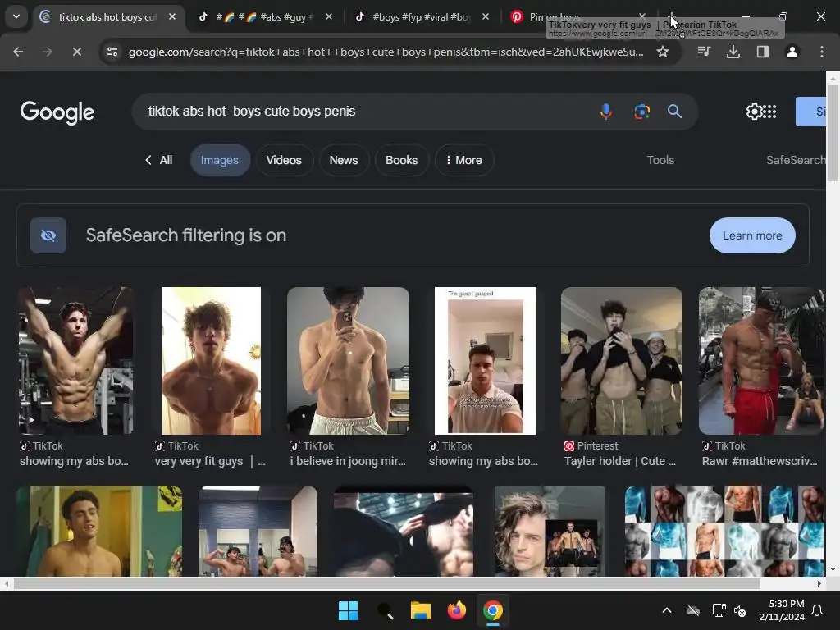Click the horizontal scrollbar thumb
This screenshot has width=840, height=630.
click(x=387, y=583)
